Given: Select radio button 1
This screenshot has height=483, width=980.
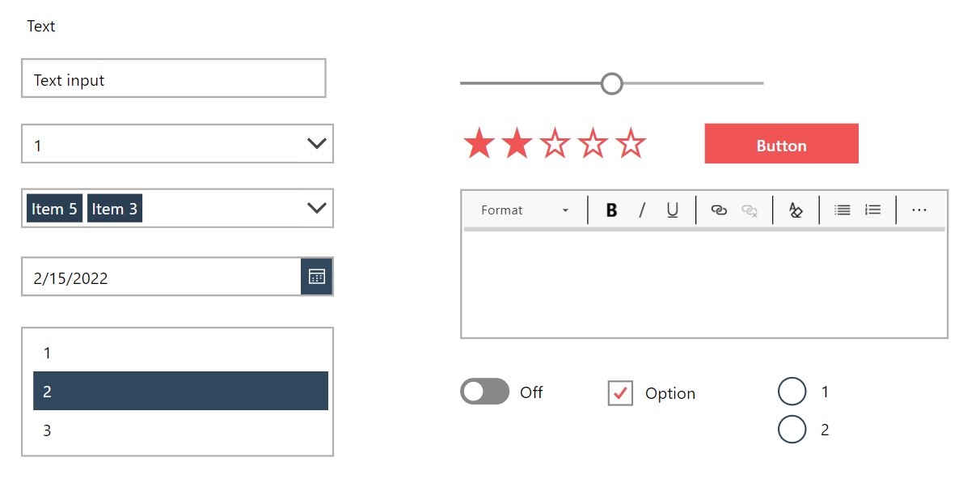Looking at the screenshot, I should coord(792,391).
